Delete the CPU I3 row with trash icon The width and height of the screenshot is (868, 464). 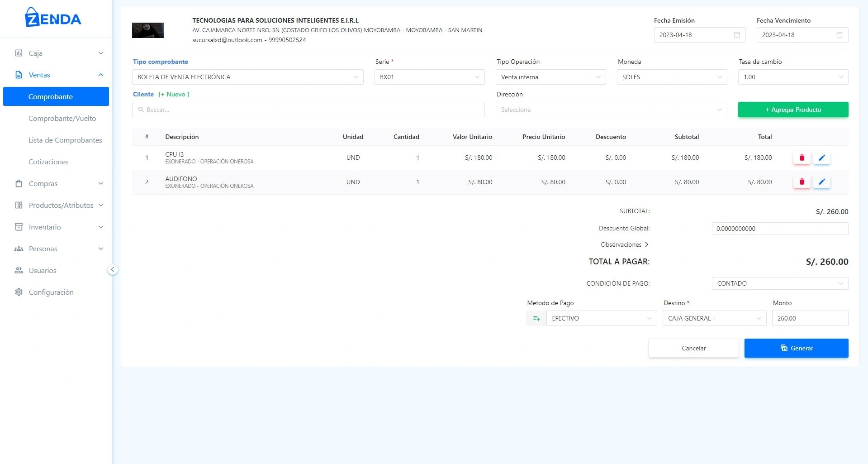802,158
